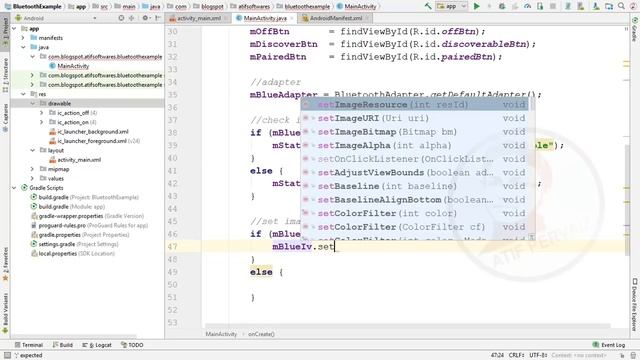This screenshot has height=360, width=640.
Task: Open the Android project view dropdown
Action: 56,18
